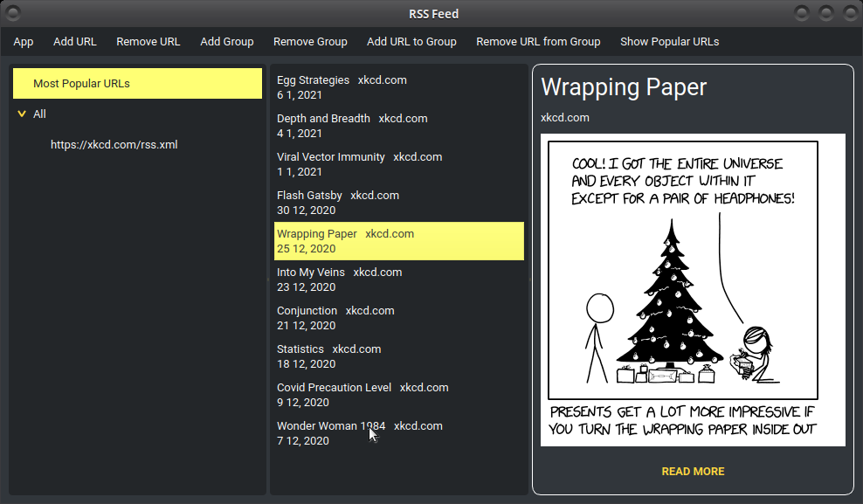Click Remove URL menu item
The height and width of the screenshot is (504, 863).
[148, 42]
